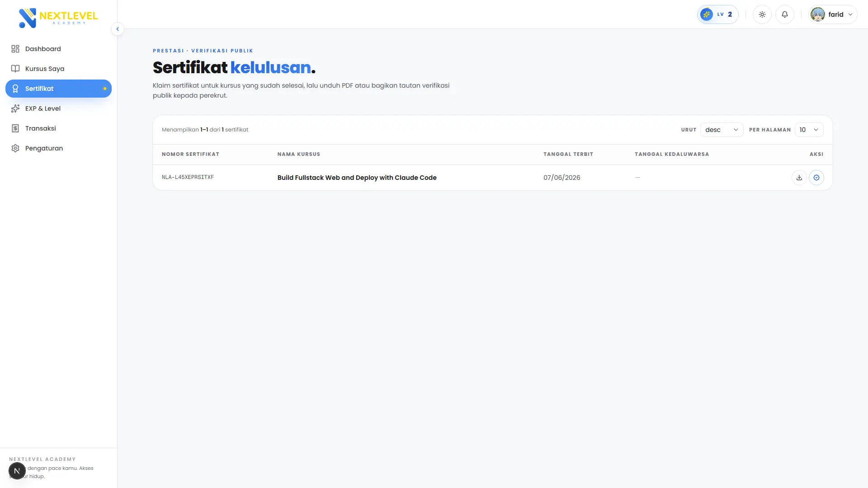
Task: Click the Sertifikat award ribbon icon
Action: point(15,89)
